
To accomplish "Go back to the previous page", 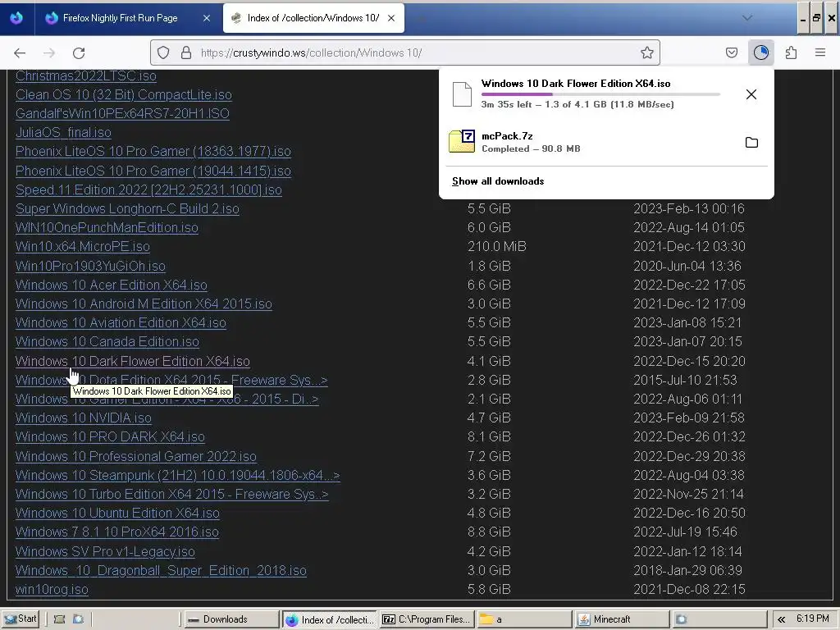I will click(20, 52).
